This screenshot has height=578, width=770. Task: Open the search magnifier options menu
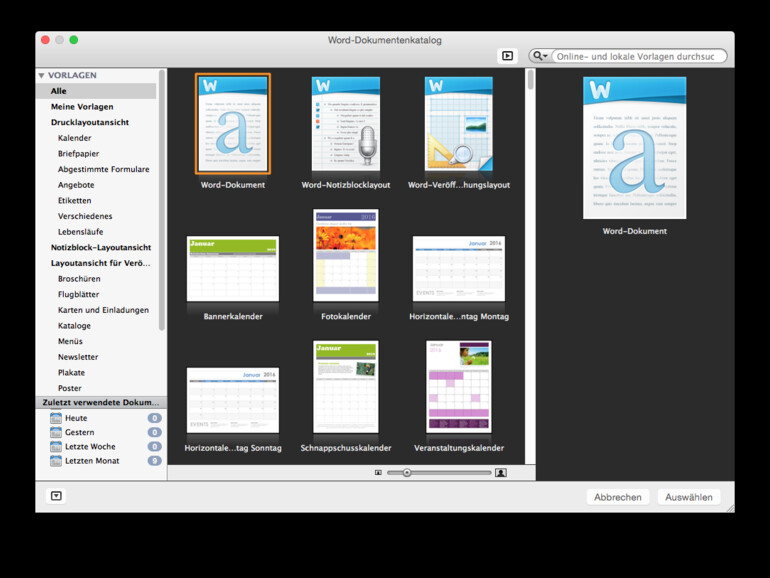tap(540, 56)
